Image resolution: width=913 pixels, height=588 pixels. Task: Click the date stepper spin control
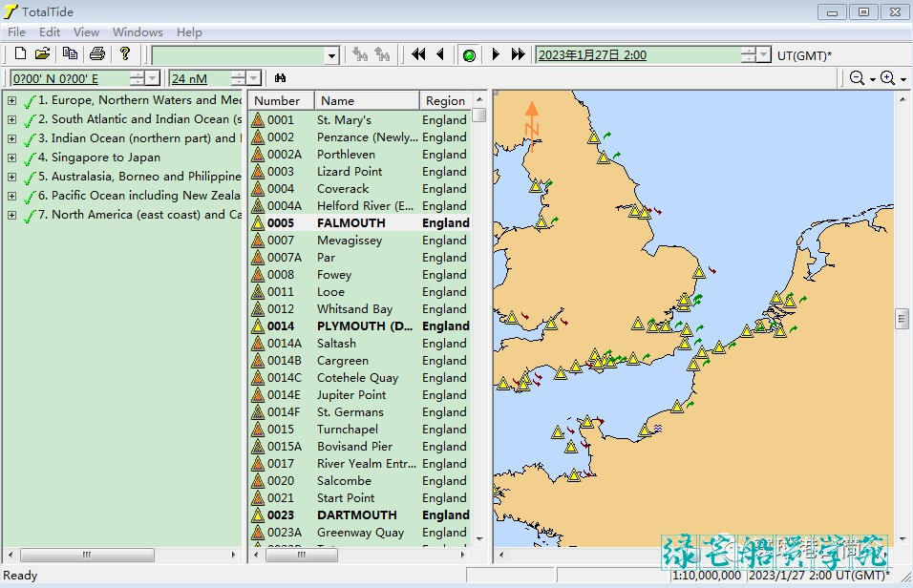click(x=749, y=55)
